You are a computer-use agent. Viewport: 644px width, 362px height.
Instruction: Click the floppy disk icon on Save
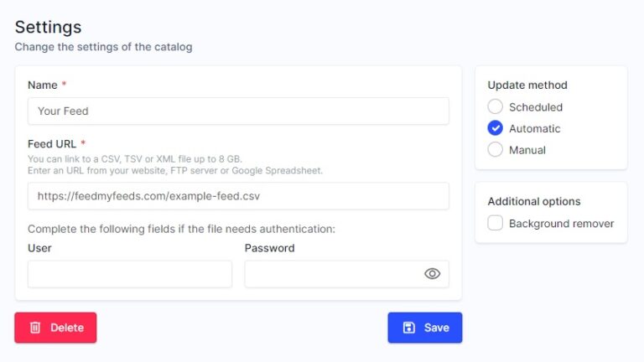coord(408,328)
